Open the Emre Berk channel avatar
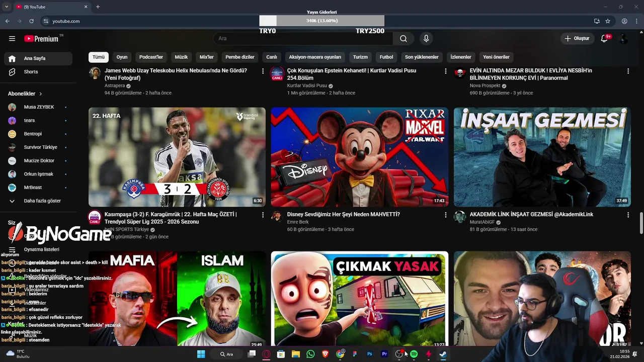Image resolution: width=644 pixels, height=362 pixels. [277, 217]
